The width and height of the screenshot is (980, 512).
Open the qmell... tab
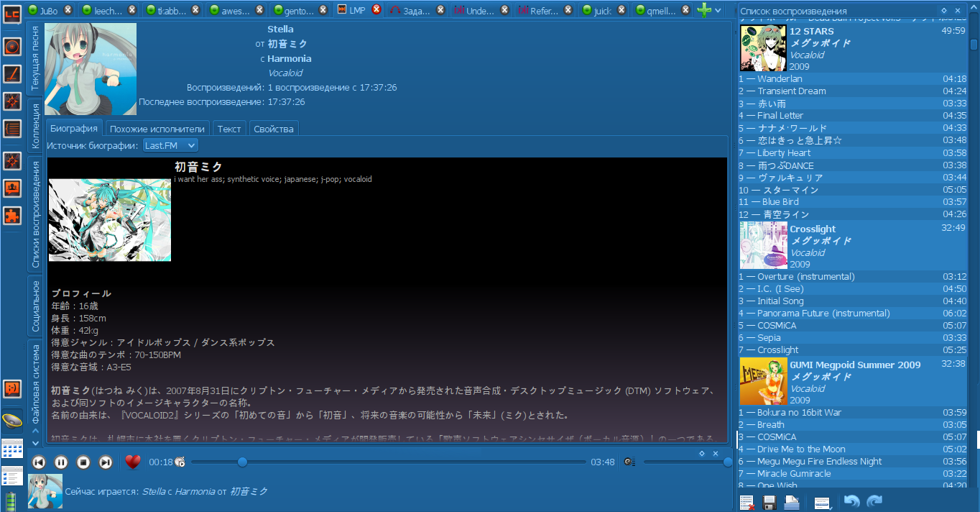click(x=662, y=10)
